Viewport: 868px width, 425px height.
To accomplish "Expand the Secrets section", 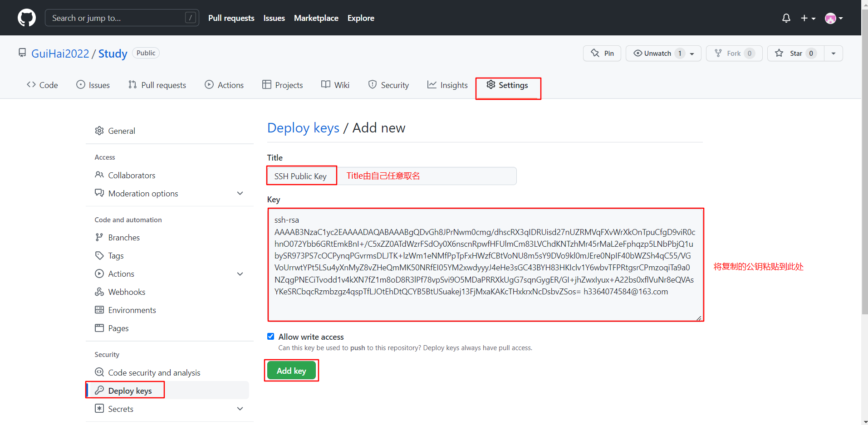I will 240,409.
